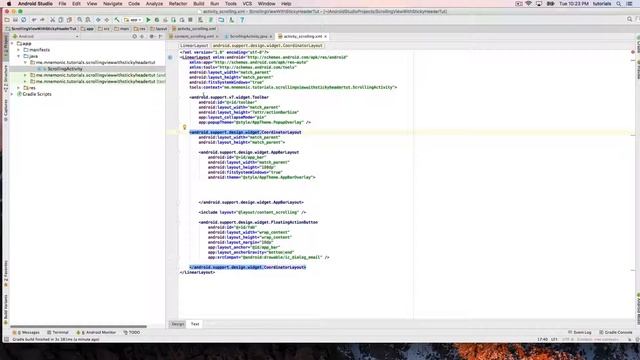Viewport: 640px width, 360px height.
Task: Open the Refactor menu
Action: [178, 4]
